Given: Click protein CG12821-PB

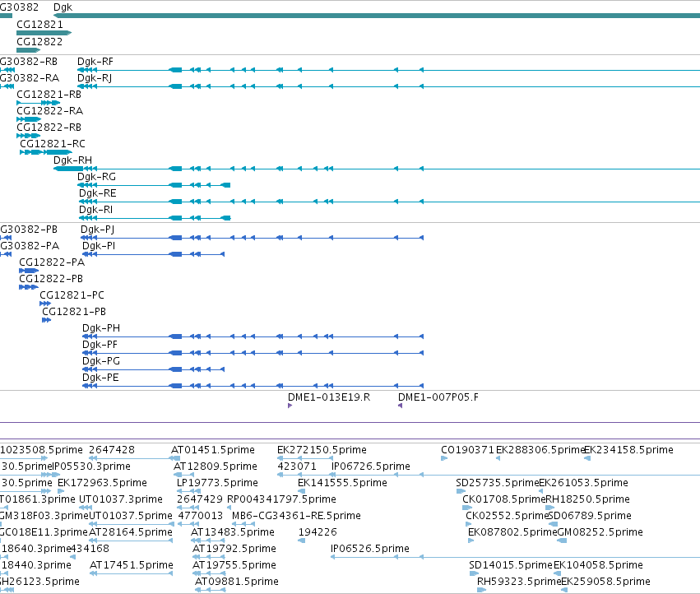Looking at the screenshot, I should click(x=74, y=312).
